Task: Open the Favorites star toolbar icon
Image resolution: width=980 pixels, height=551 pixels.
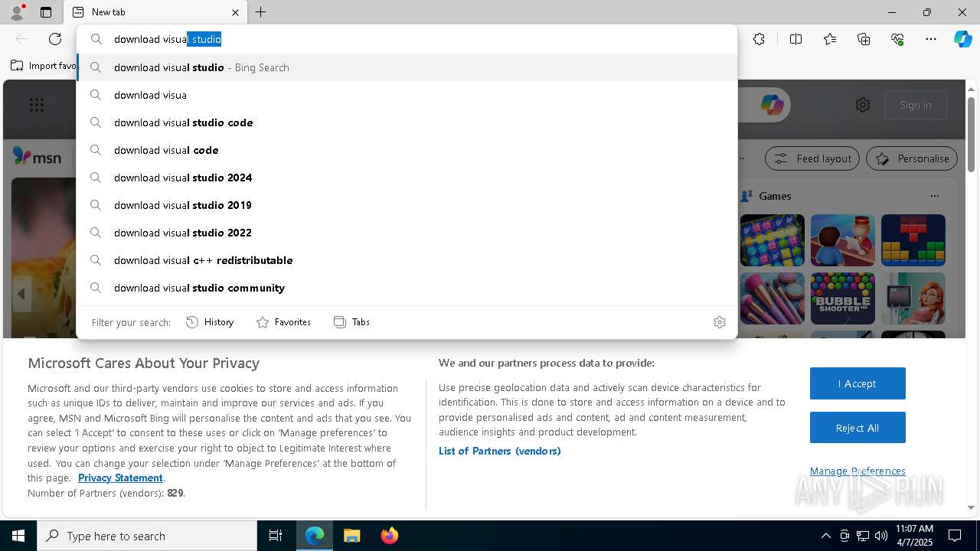Action: tap(830, 39)
